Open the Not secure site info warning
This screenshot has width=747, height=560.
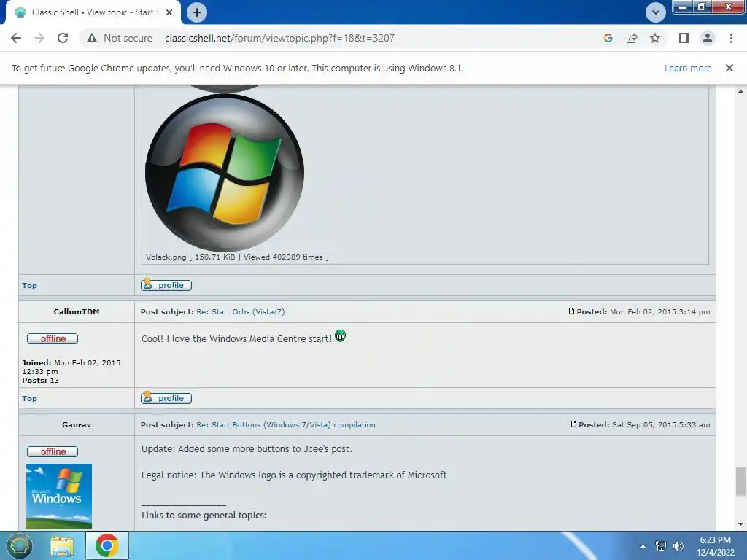pos(119,38)
